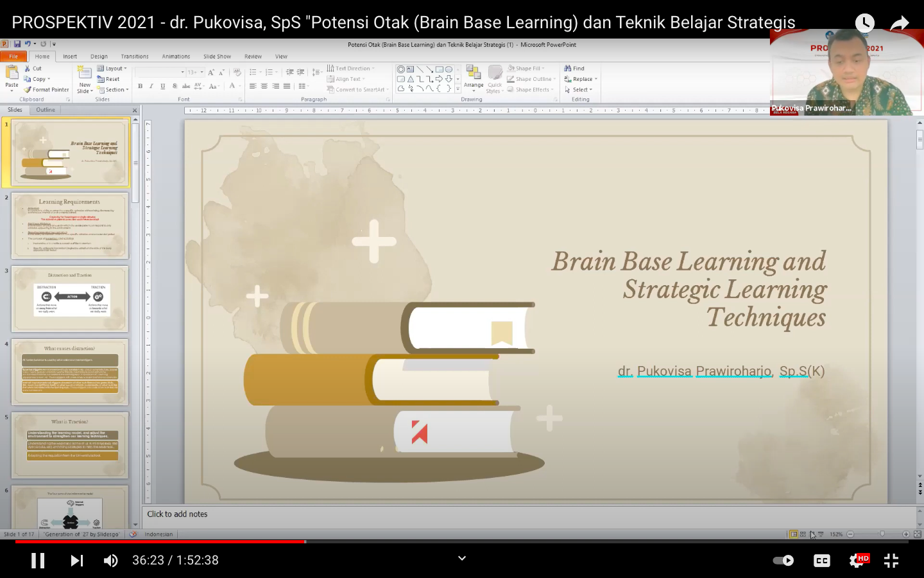Click the Watch Later clock icon

point(864,24)
